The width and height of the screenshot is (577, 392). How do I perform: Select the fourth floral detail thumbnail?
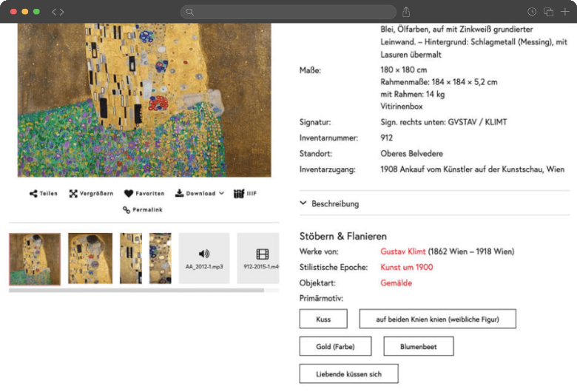[160, 258]
